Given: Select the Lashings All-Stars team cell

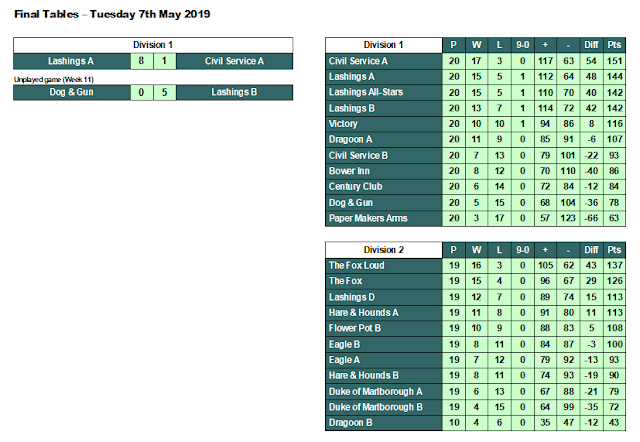Looking at the screenshot, I should (x=384, y=92).
